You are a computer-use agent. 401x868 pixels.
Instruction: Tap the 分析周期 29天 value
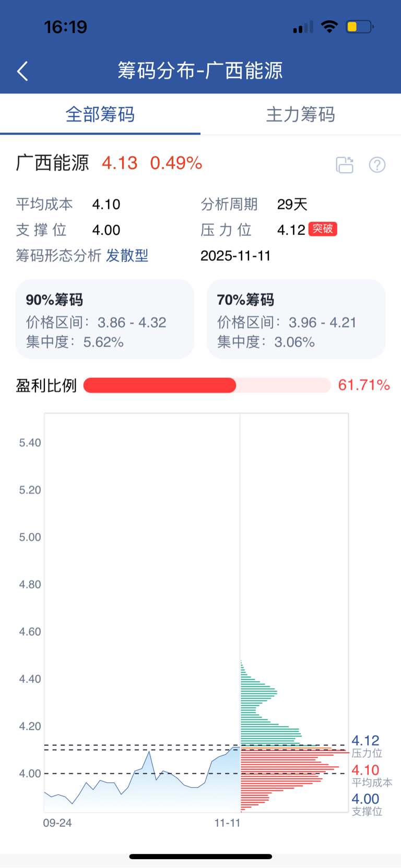(292, 204)
